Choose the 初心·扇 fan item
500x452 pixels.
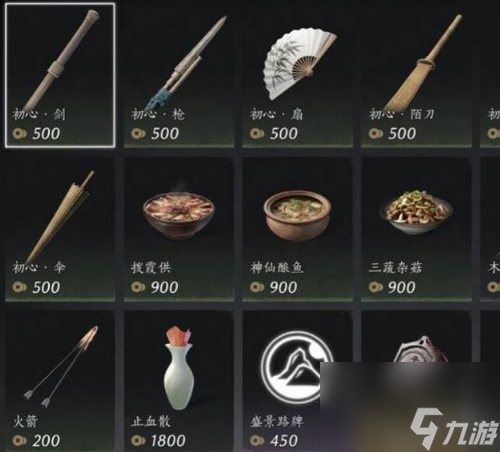click(297, 75)
